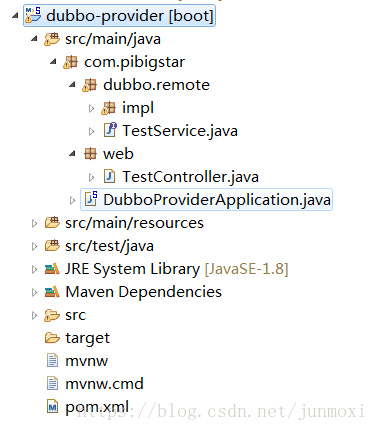Image resolution: width=378 pixels, height=431 pixels.
Task: Collapse the web package node
Action: pyautogui.click(x=72, y=154)
